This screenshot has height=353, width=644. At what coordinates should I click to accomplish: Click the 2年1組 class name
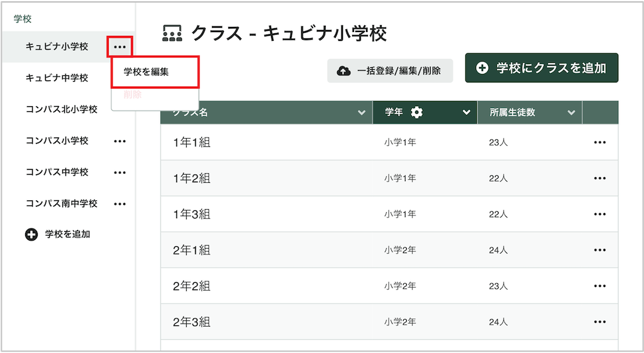(192, 250)
